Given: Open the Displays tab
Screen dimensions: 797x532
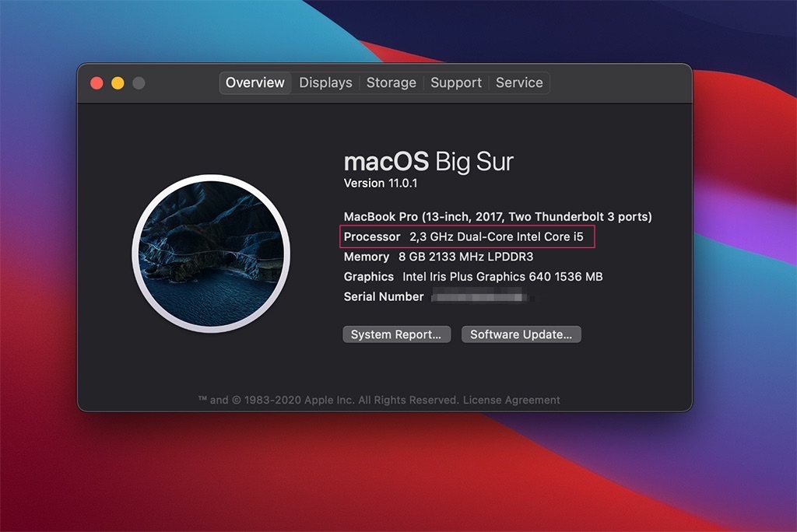Looking at the screenshot, I should [325, 82].
